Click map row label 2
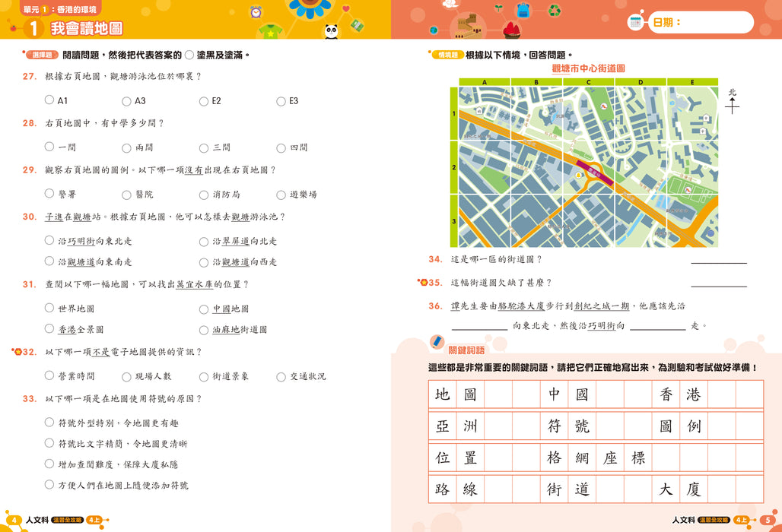Image resolution: width=782 pixels, height=532 pixels. 454,167
